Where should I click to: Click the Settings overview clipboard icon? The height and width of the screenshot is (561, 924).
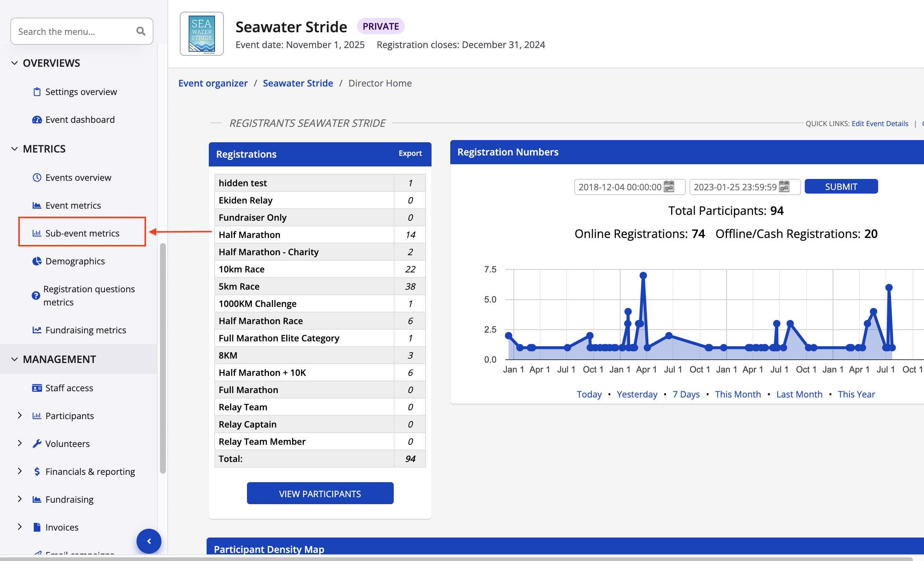[37, 92]
